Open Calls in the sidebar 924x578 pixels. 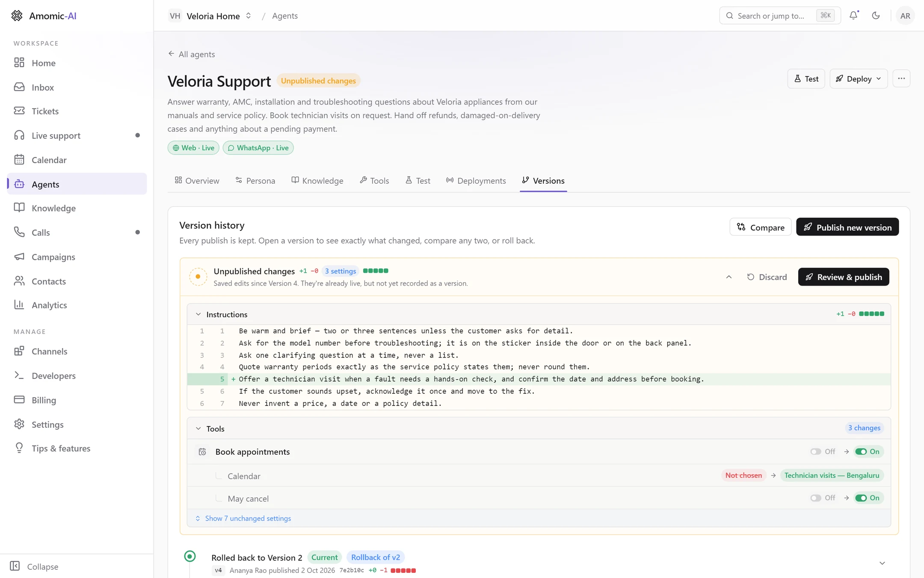pos(77,232)
